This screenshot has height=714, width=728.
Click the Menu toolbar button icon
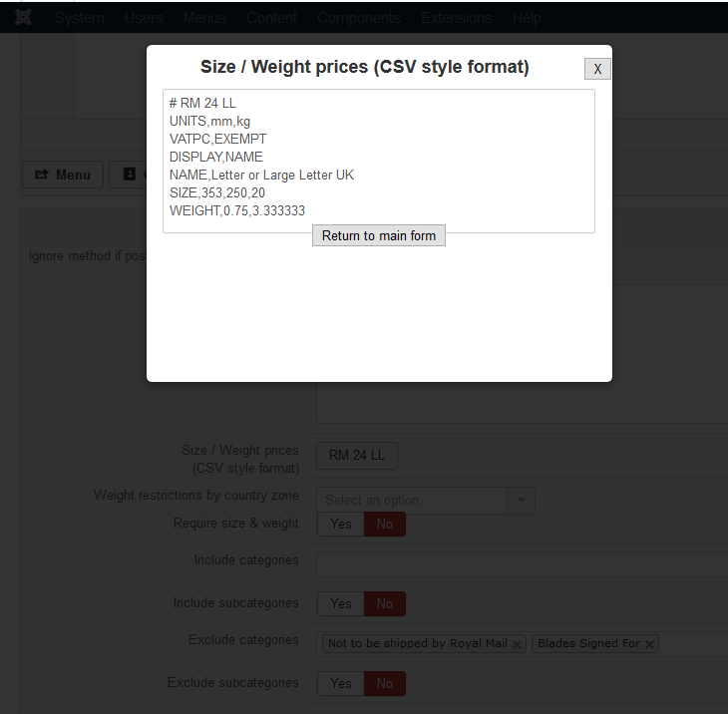(42, 175)
